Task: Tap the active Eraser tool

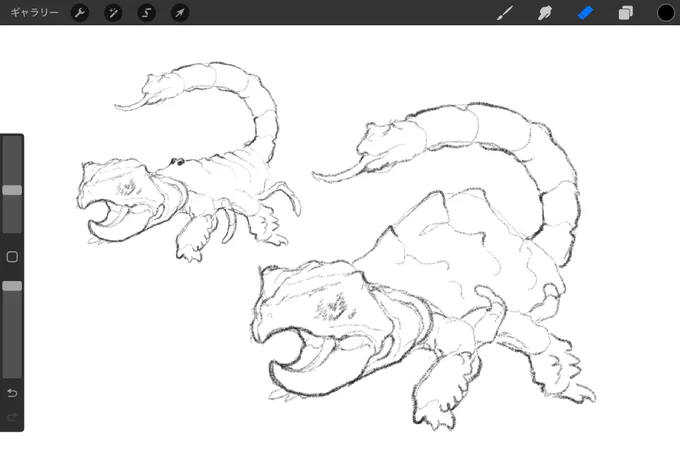Action: click(585, 13)
